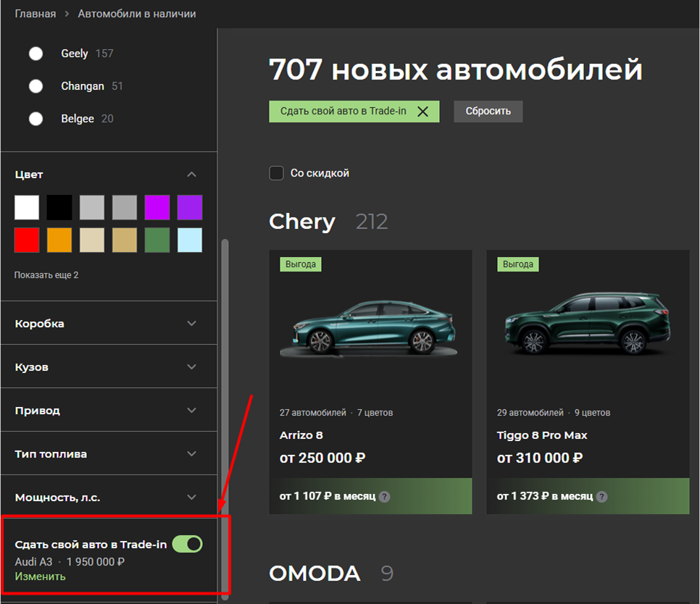
Task: Click the help icon next to 1 107 ₽ в месяц
Action: [x=384, y=497]
